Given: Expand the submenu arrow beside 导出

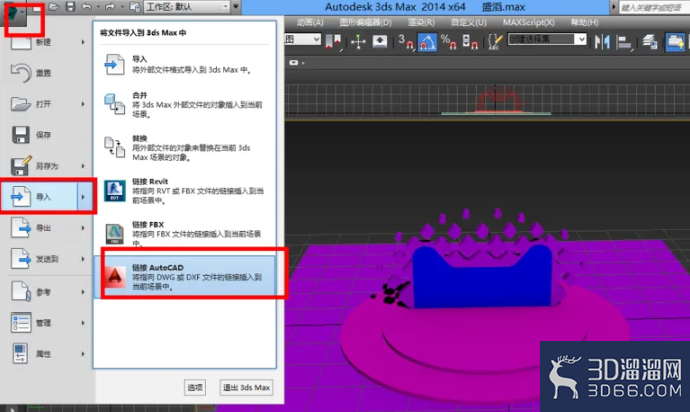Looking at the screenshot, I should tap(83, 228).
